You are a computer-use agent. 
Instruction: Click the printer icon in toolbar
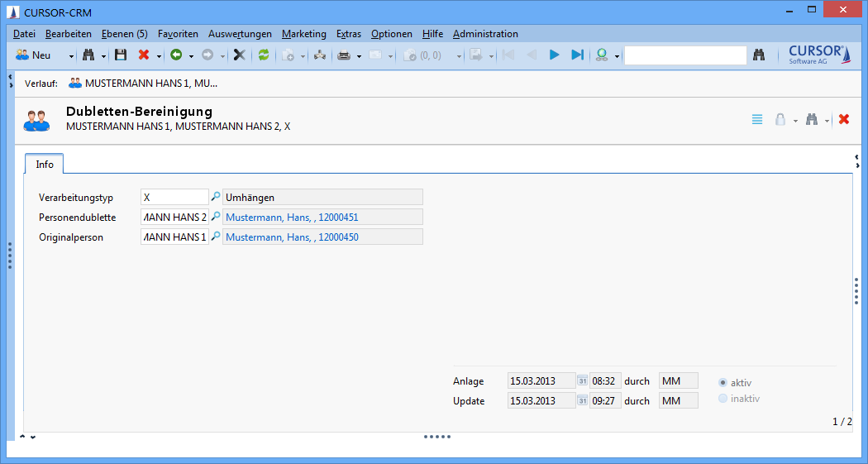(x=344, y=55)
